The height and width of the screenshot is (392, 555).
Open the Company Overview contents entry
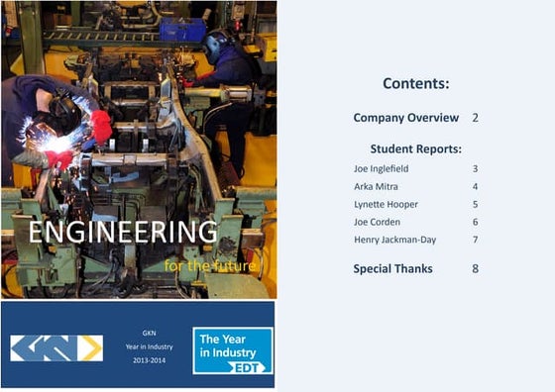(x=406, y=118)
